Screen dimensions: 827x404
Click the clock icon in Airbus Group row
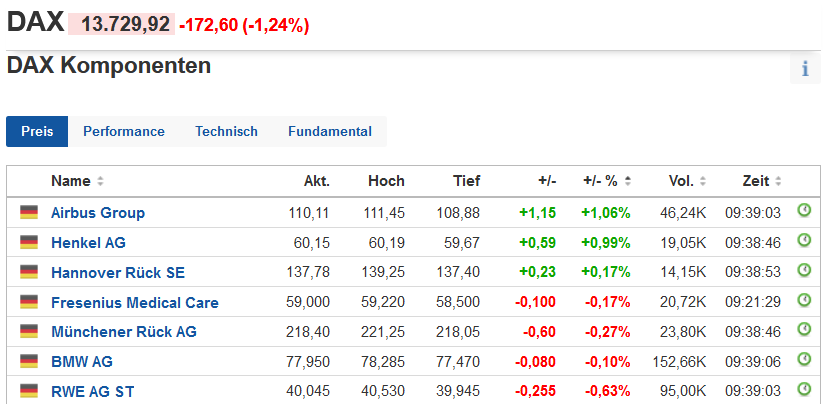804,211
